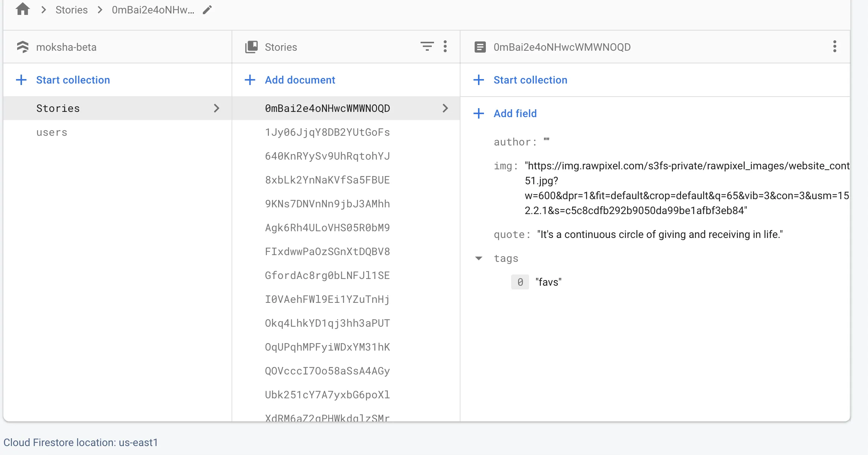Click the quote field value text
The height and width of the screenshot is (455, 868).
660,235
